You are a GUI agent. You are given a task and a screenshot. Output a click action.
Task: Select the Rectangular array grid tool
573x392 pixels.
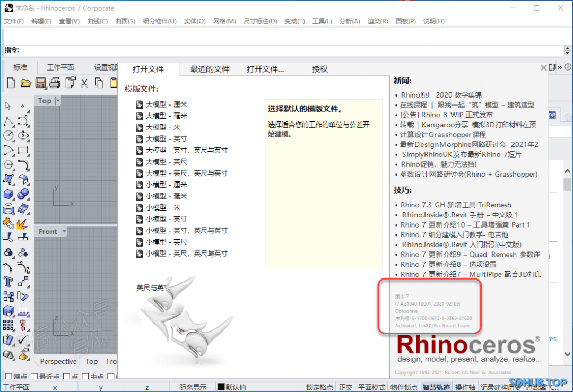click(x=8, y=325)
